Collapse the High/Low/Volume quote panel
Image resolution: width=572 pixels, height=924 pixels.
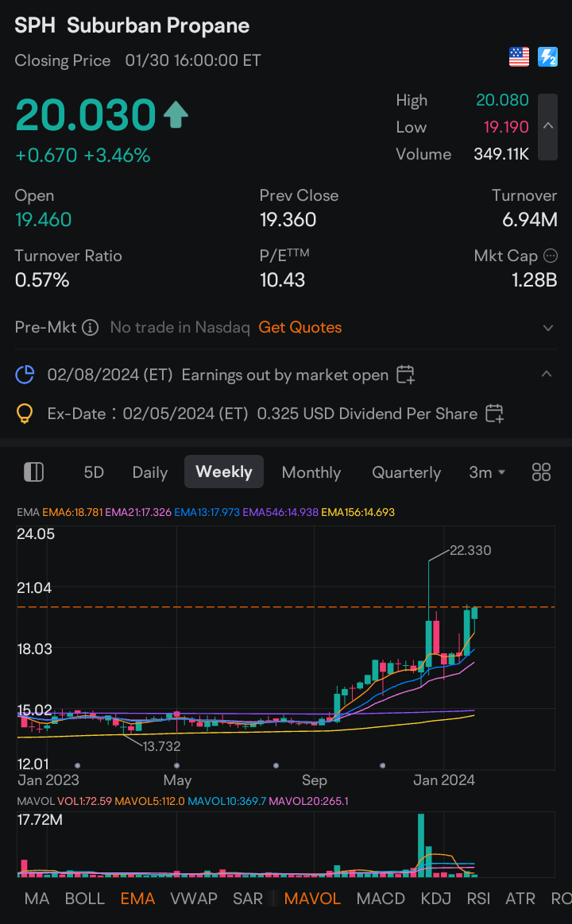(548, 127)
